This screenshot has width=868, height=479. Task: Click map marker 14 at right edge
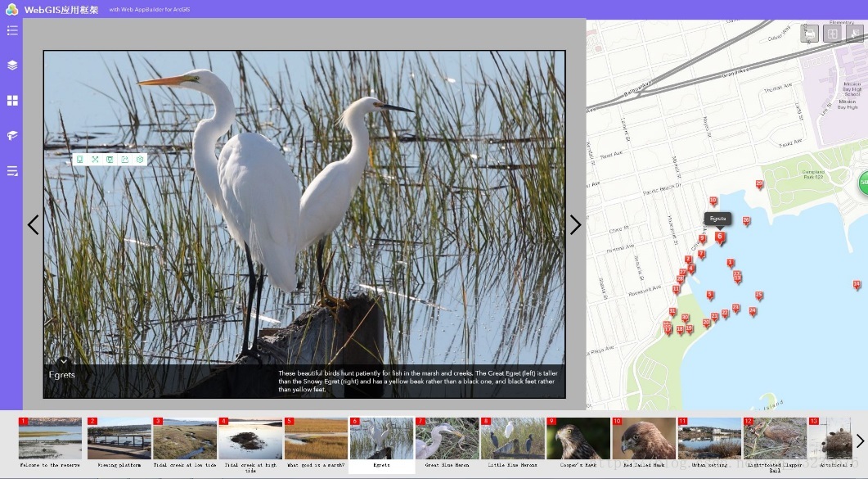pos(857,285)
